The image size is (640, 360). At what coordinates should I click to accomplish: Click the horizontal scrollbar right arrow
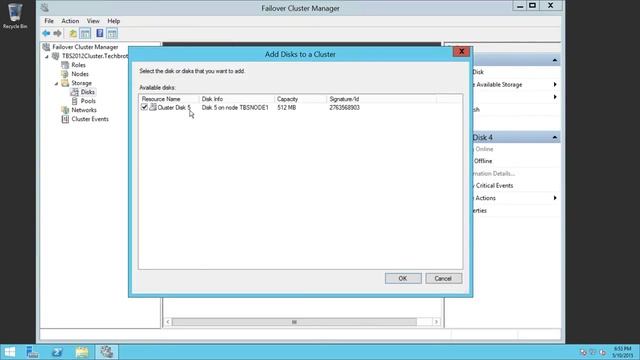coord(436,322)
